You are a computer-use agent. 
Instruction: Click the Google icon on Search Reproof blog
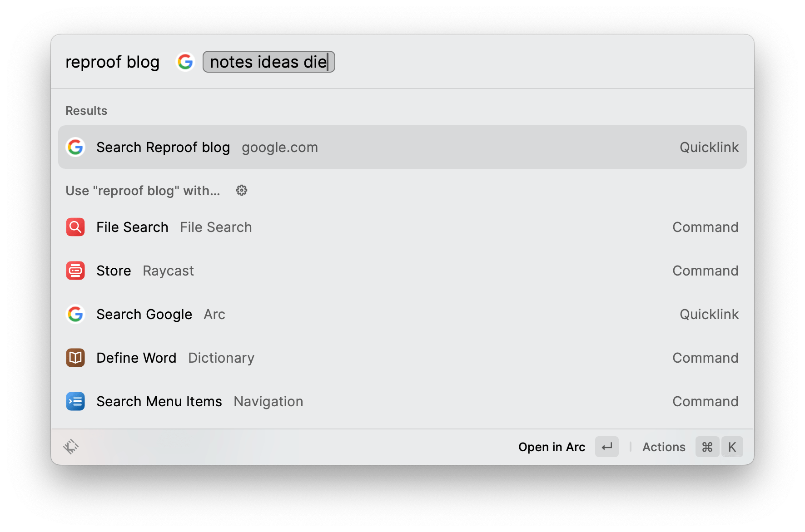pyautogui.click(x=75, y=147)
